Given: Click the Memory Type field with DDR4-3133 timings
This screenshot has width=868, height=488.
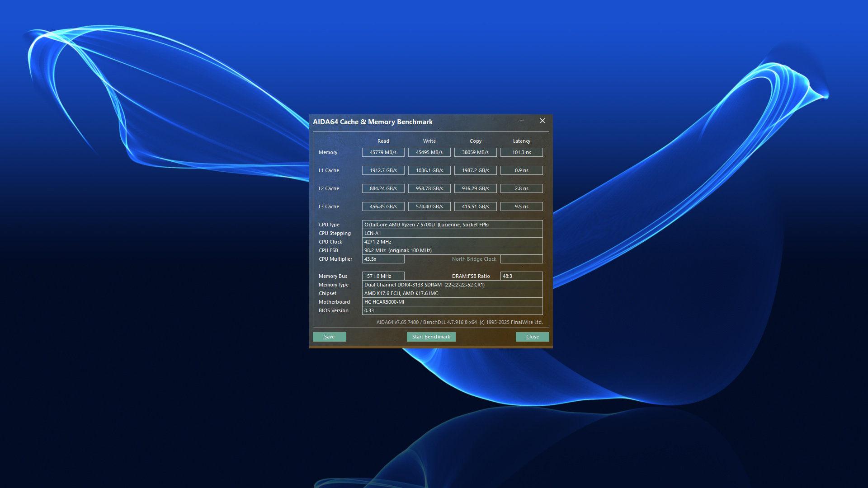Looking at the screenshot, I should click(452, 285).
